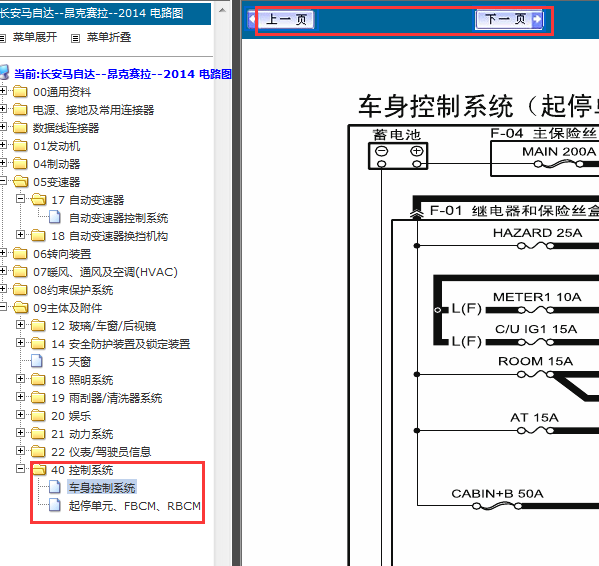Select the 06转向装置 label
The height and width of the screenshot is (566, 599).
[x=62, y=254]
